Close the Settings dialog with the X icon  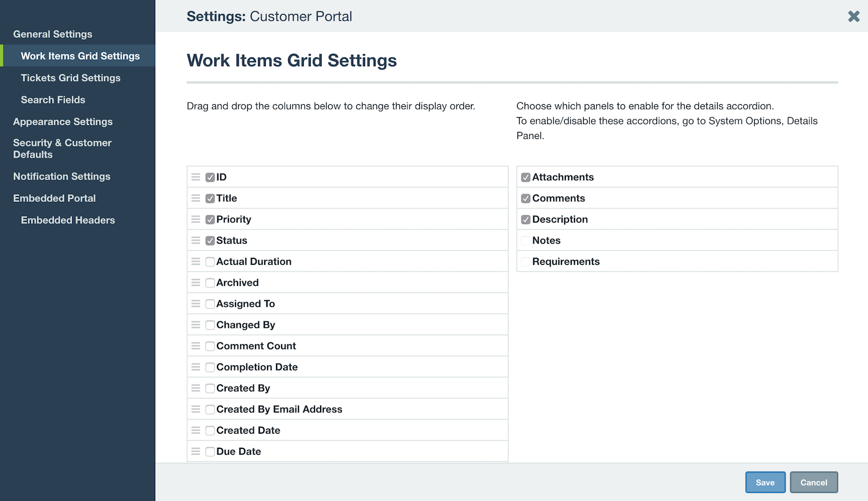click(x=853, y=16)
